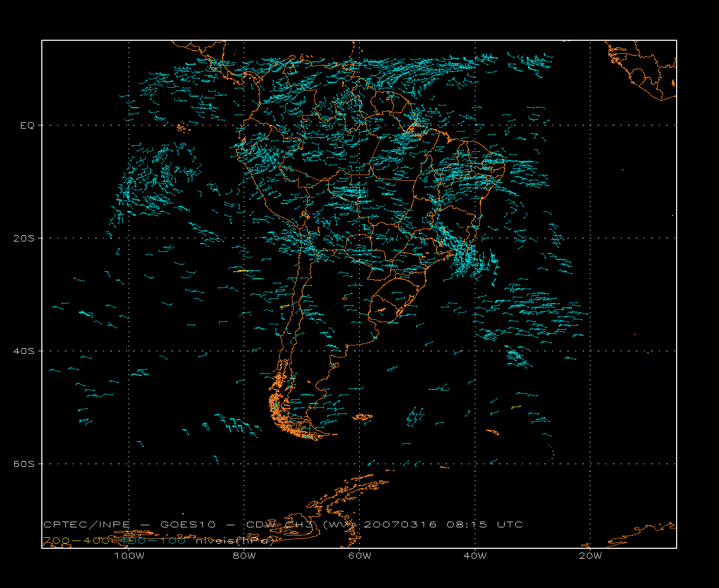The image size is (719, 588).
Task: Click the CDW CH3 (WV) channel label
Action: pyautogui.click(x=301, y=524)
